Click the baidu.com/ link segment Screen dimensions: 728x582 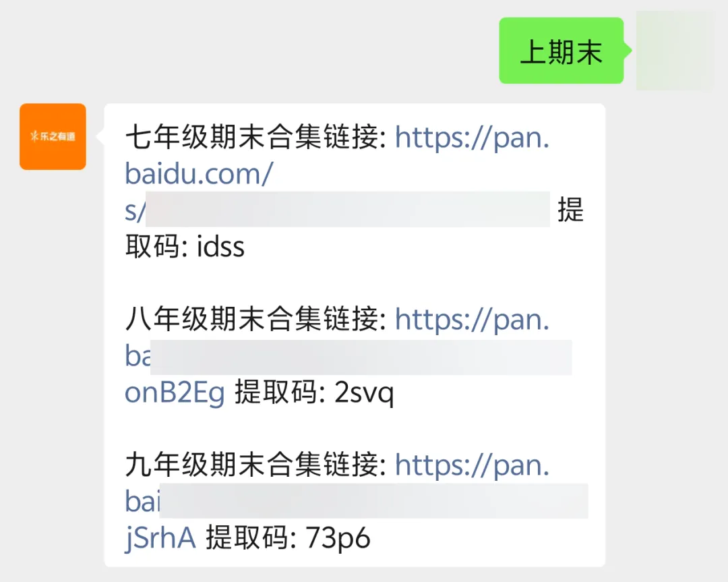(x=199, y=174)
